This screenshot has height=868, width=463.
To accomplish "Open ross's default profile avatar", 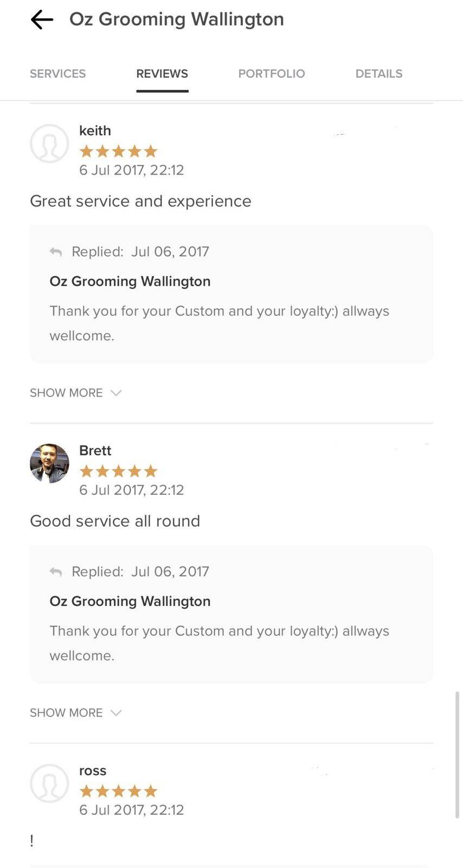I will (49, 783).
